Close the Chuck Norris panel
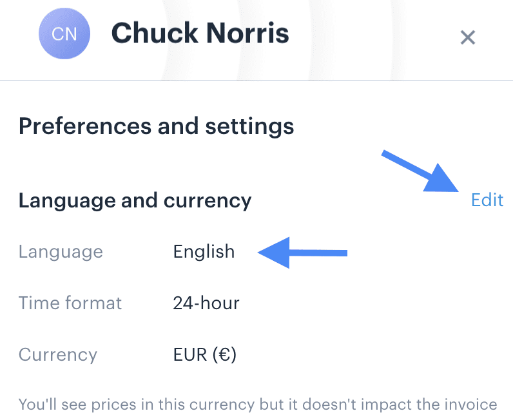 [467, 37]
